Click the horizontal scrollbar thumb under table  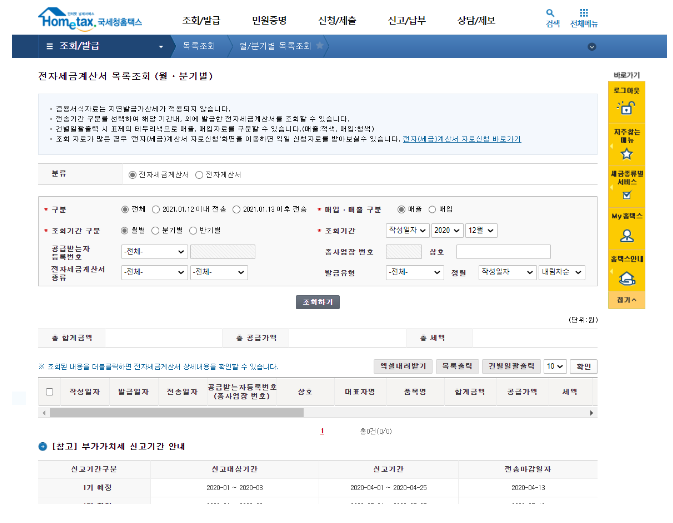click(x=177, y=413)
